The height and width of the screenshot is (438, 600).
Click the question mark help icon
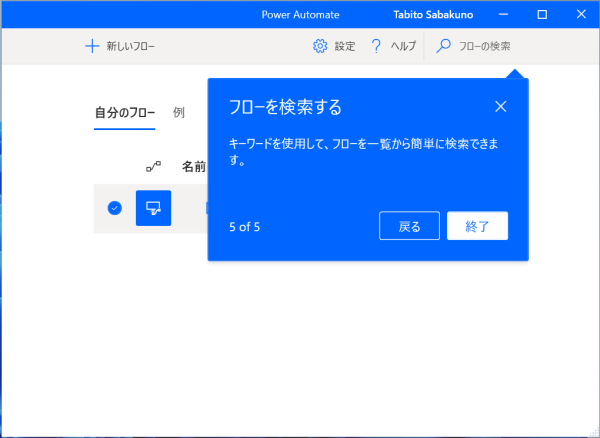376,46
